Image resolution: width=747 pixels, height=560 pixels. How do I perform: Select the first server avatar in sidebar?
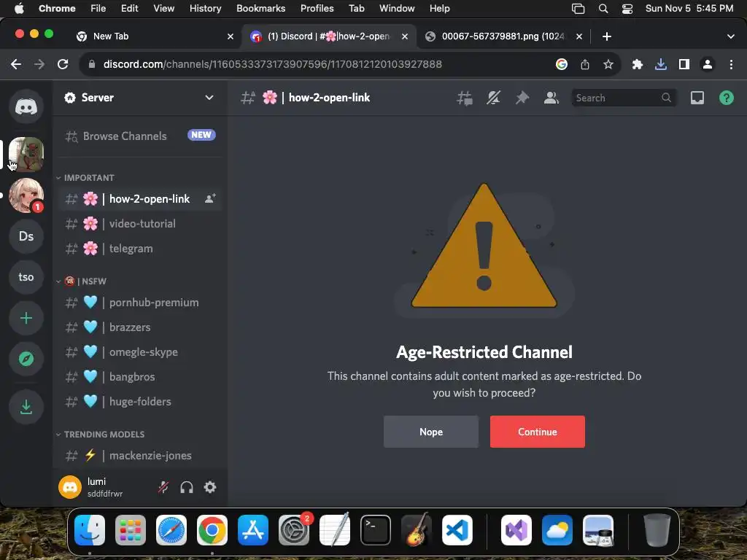pyautogui.click(x=26, y=155)
